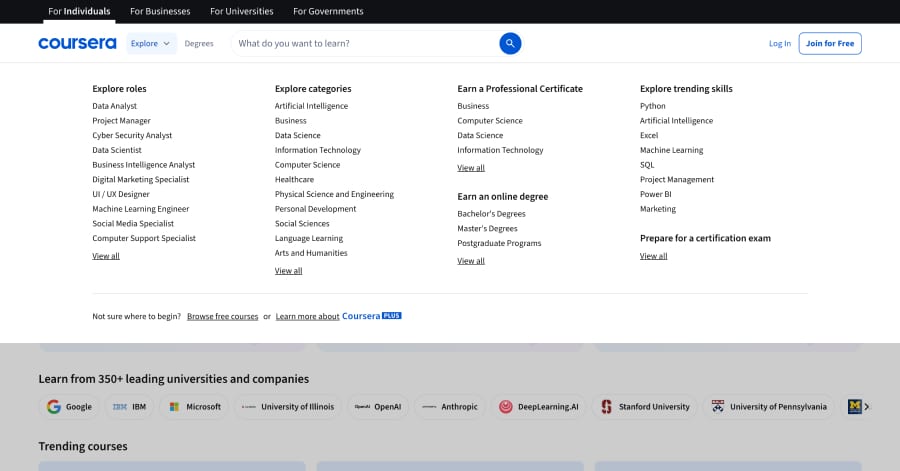Click View all under Explore categories
This screenshot has width=900, height=471.
pos(288,271)
